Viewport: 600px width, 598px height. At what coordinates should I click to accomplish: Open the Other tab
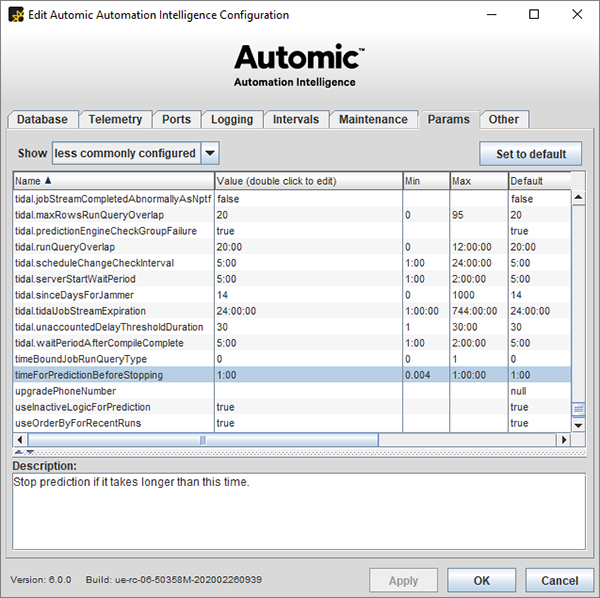[504, 119]
